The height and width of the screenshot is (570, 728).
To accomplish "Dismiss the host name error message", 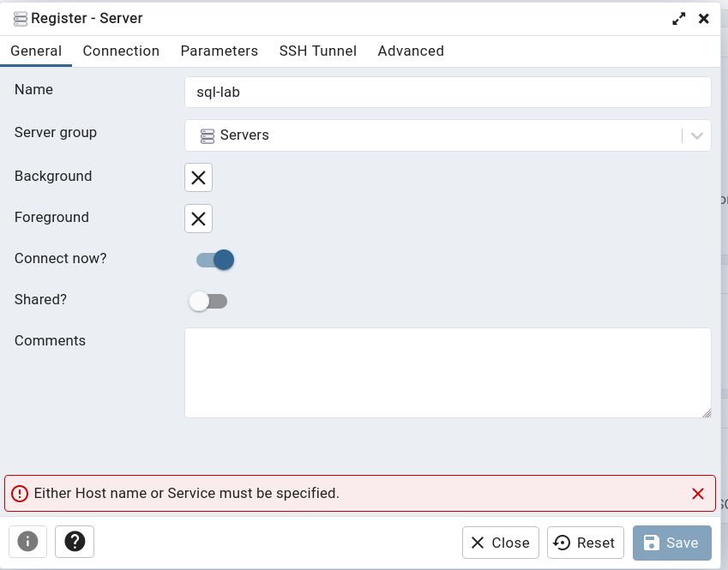I will [x=698, y=494].
